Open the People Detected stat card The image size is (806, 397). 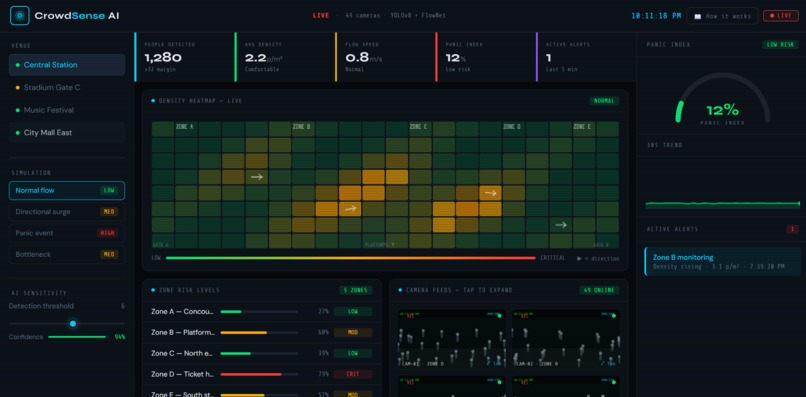[185, 57]
